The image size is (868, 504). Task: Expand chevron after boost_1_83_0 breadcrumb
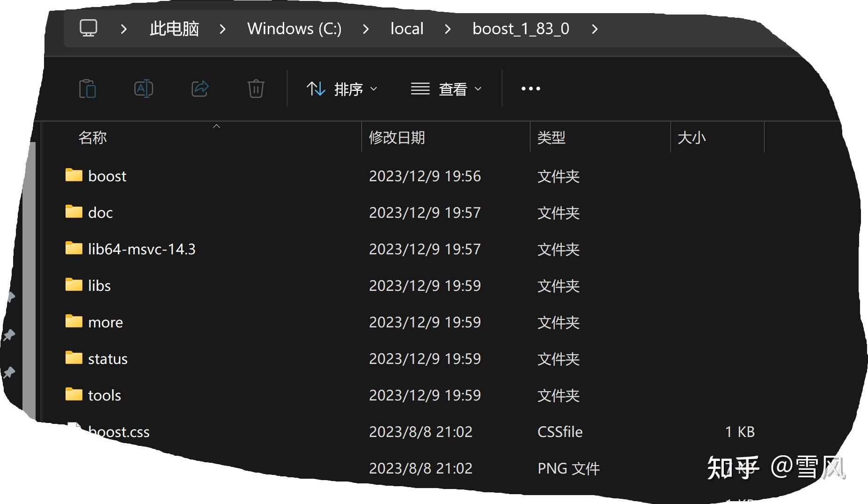click(x=595, y=29)
